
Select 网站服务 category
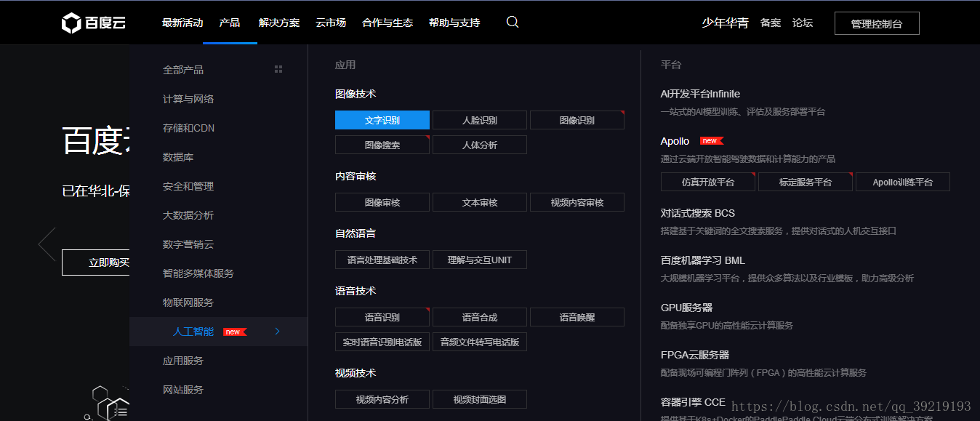[x=183, y=390]
